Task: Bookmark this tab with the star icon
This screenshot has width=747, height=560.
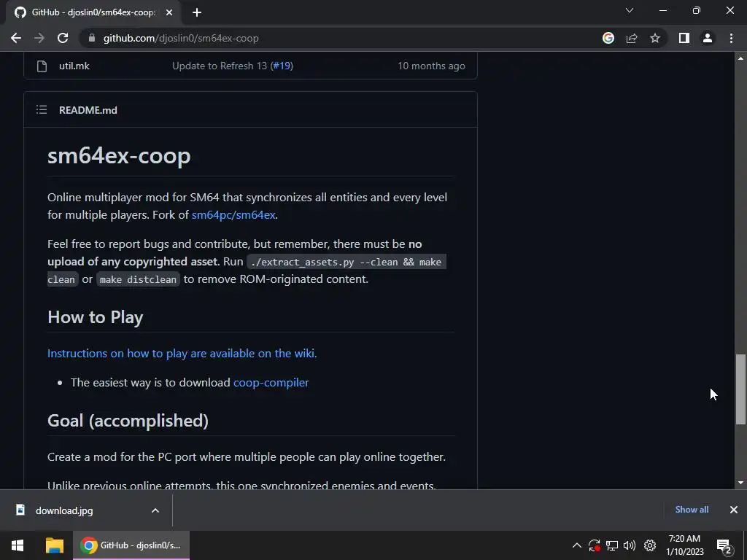Action: pos(655,38)
